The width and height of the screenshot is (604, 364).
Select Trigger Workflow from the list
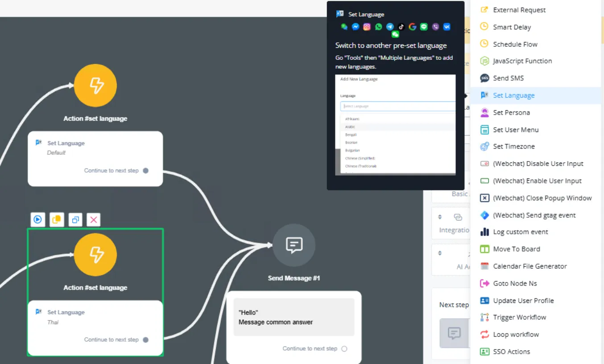pos(536,318)
